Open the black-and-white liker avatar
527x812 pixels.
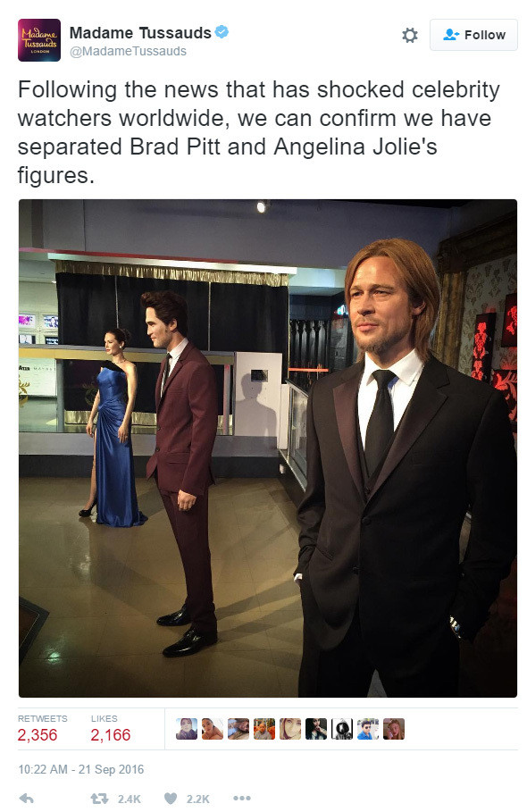(342, 729)
